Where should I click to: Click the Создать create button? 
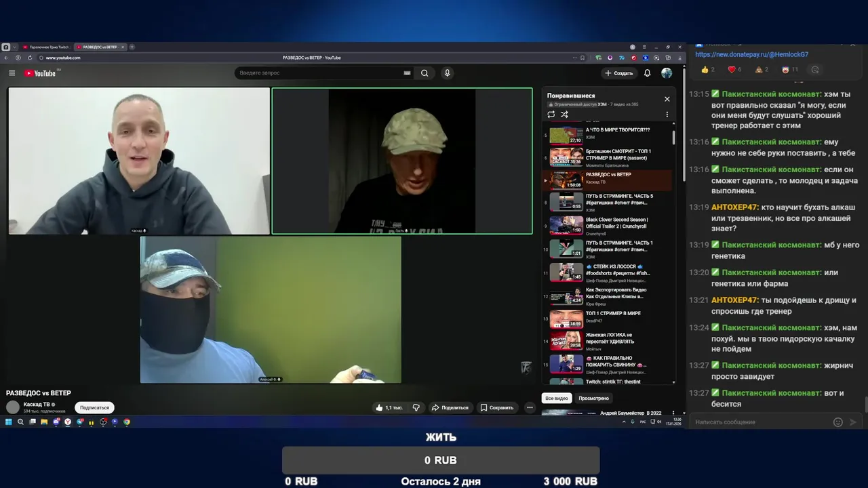[619, 73]
